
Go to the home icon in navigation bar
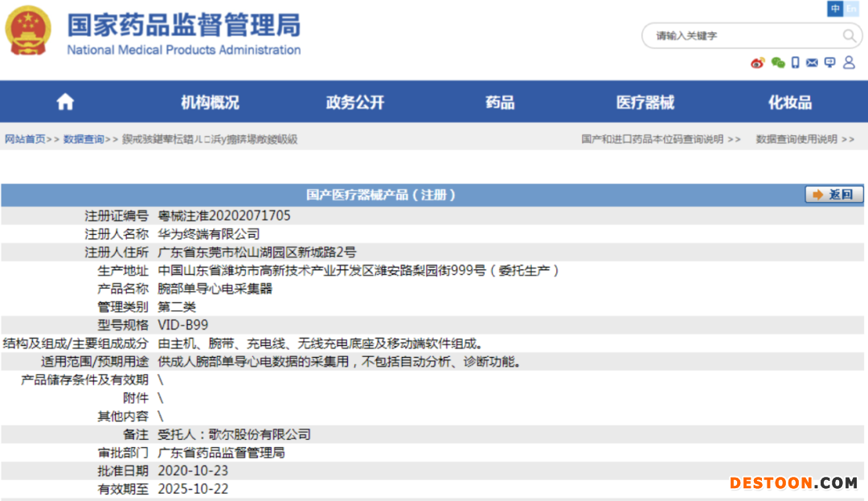(x=65, y=102)
